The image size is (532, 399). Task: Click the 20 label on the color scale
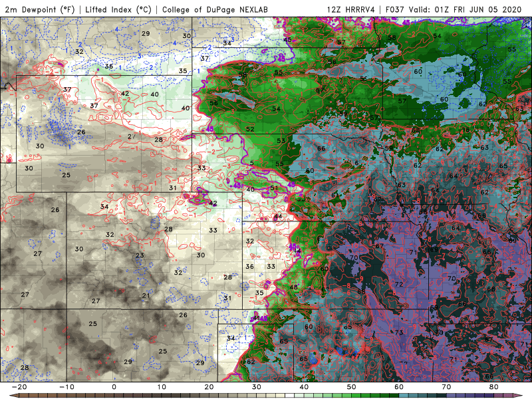coord(209,387)
